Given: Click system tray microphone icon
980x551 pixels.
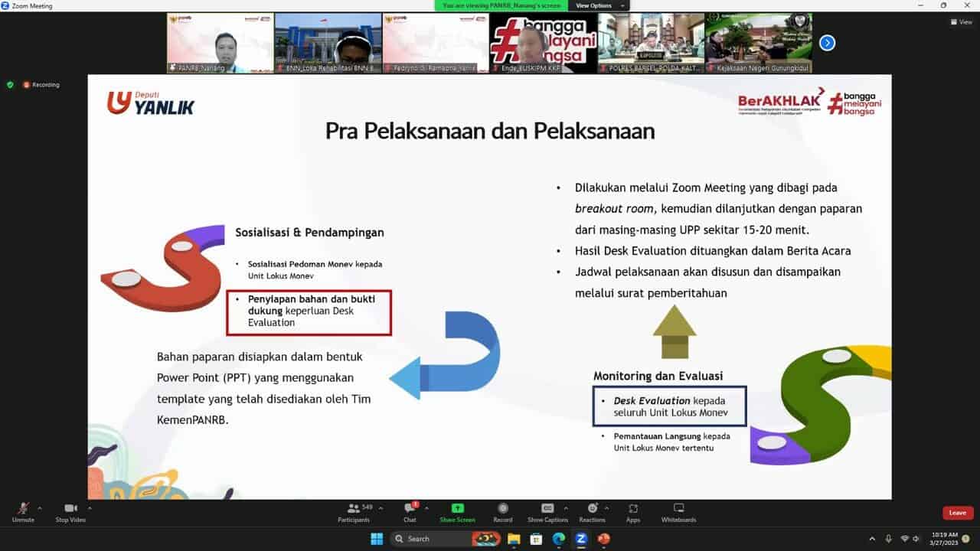Looking at the screenshot, I should (888, 539).
